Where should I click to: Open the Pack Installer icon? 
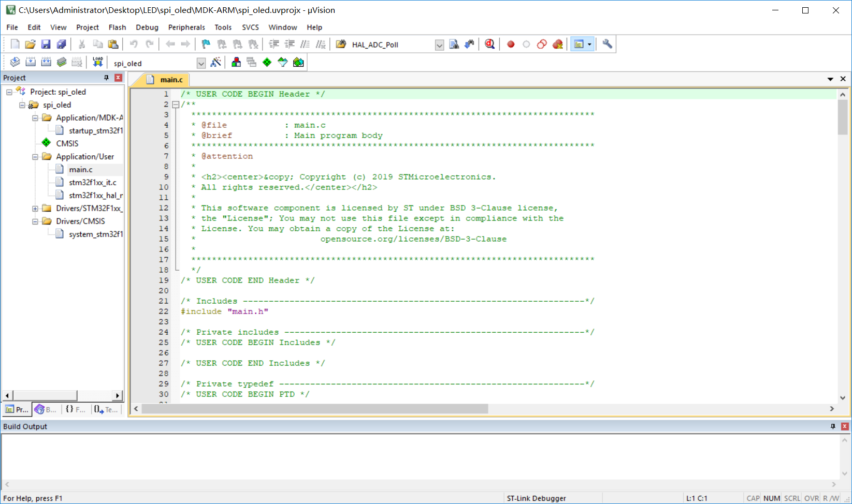(x=298, y=63)
